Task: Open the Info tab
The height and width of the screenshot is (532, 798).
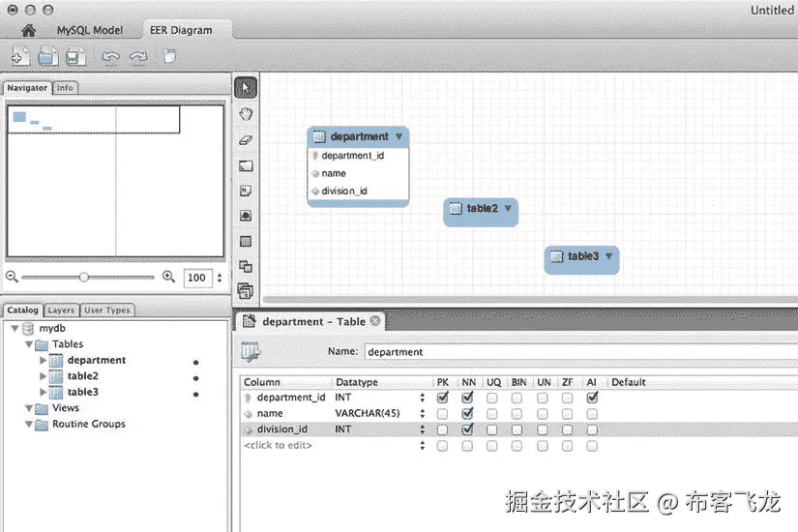Action: pyautogui.click(x=65, y=88)
